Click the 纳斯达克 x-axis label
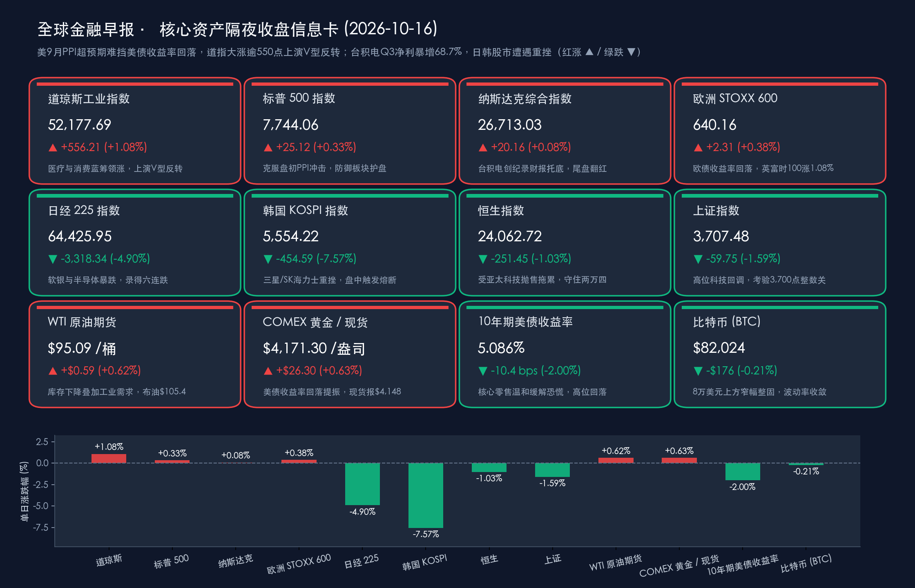This screenshot has width=915, height=588. [236, 561]
